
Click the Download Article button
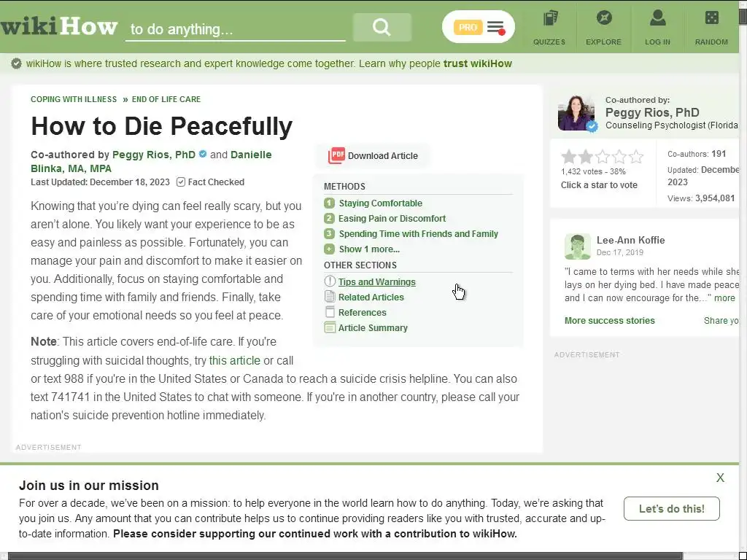tap(373, 155)
